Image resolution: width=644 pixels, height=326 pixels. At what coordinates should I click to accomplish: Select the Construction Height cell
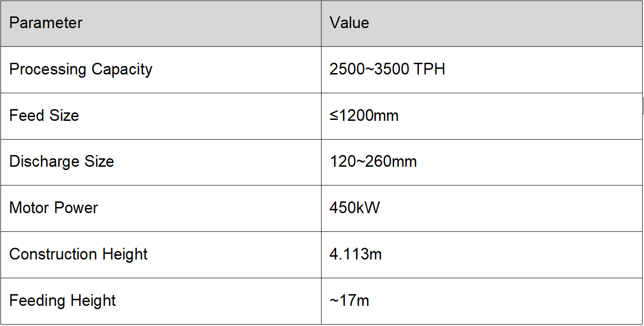pos(161,255)
